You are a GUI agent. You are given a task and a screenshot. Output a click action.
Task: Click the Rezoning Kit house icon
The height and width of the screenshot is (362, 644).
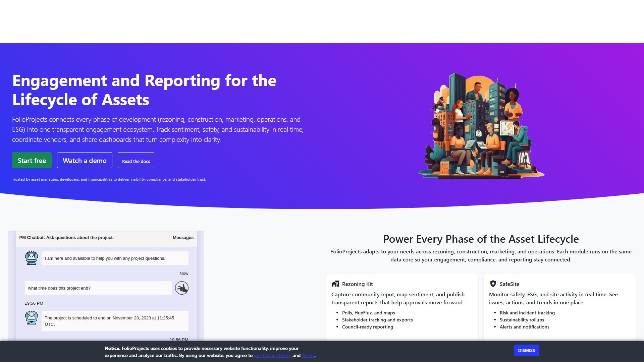335,284
